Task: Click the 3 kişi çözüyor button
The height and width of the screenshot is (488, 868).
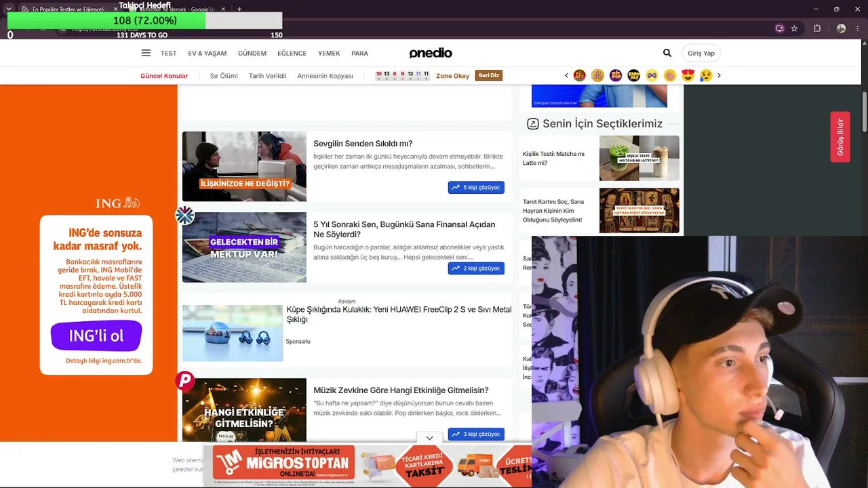Action: [x=476, y=434]
